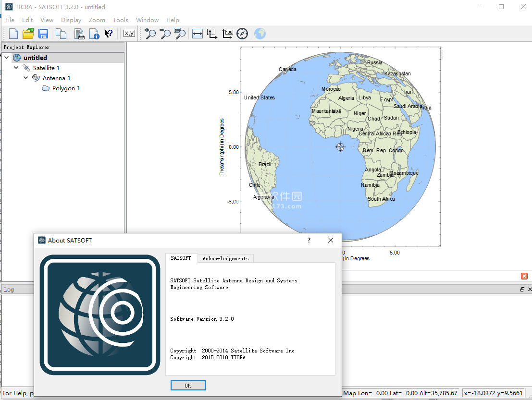The image size is (532, 400).
Task: Select Satellite 1 tree item label
Action: tap(47, 68)
